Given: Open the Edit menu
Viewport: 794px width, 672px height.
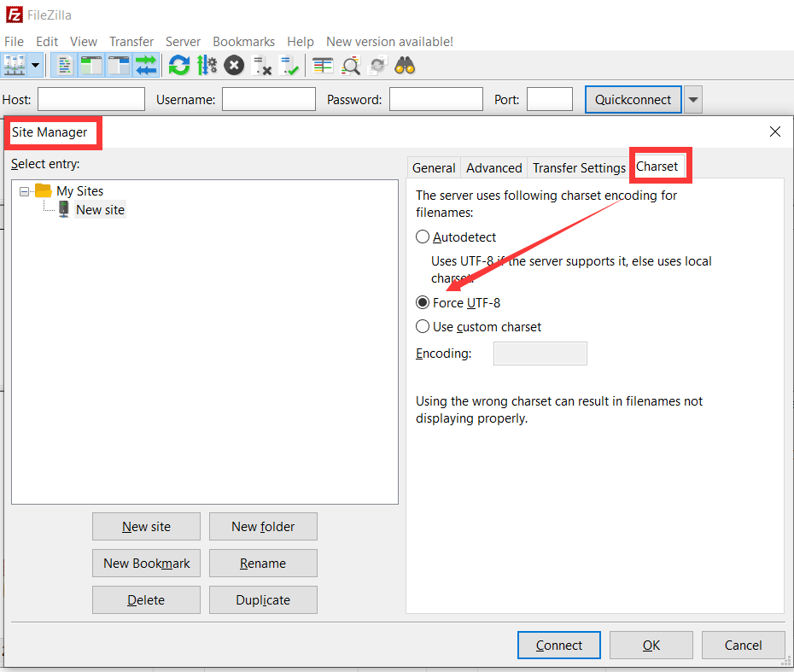Looking at the screenshot, I should point(47,42).
